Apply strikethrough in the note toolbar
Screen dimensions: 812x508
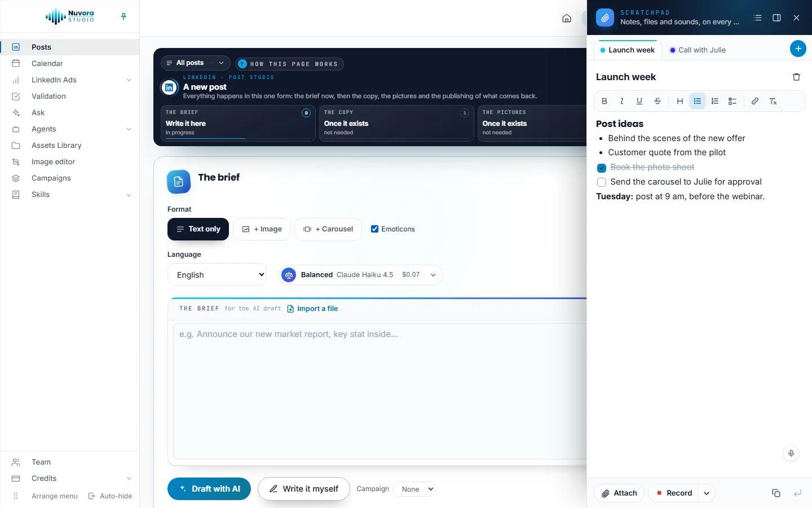click(657, 101)
